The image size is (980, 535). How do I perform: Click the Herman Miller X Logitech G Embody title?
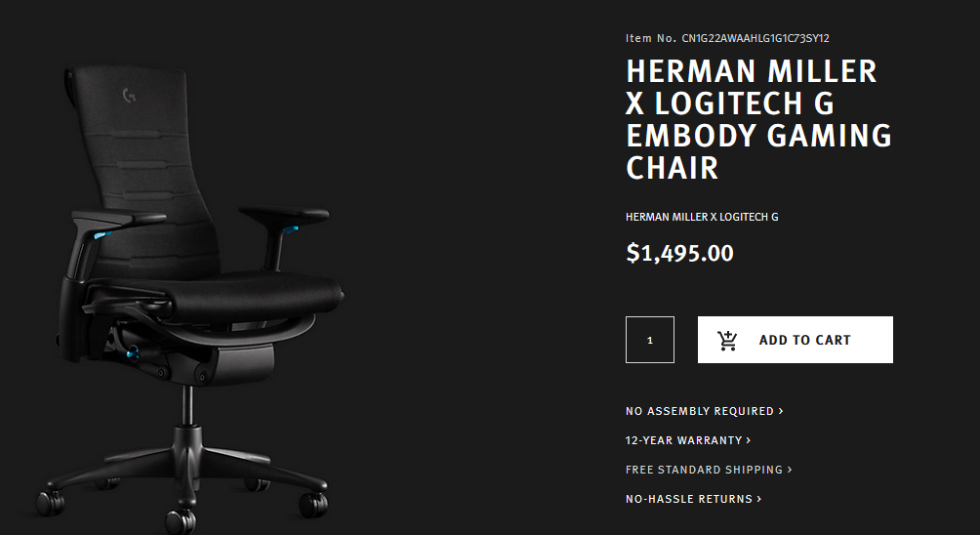758,119
